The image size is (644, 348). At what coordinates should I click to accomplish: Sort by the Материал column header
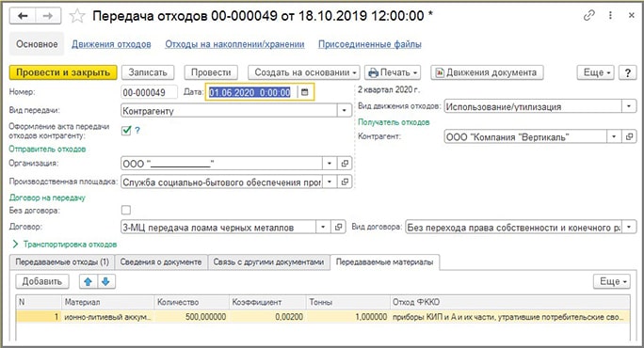click(x=107, y=302)
